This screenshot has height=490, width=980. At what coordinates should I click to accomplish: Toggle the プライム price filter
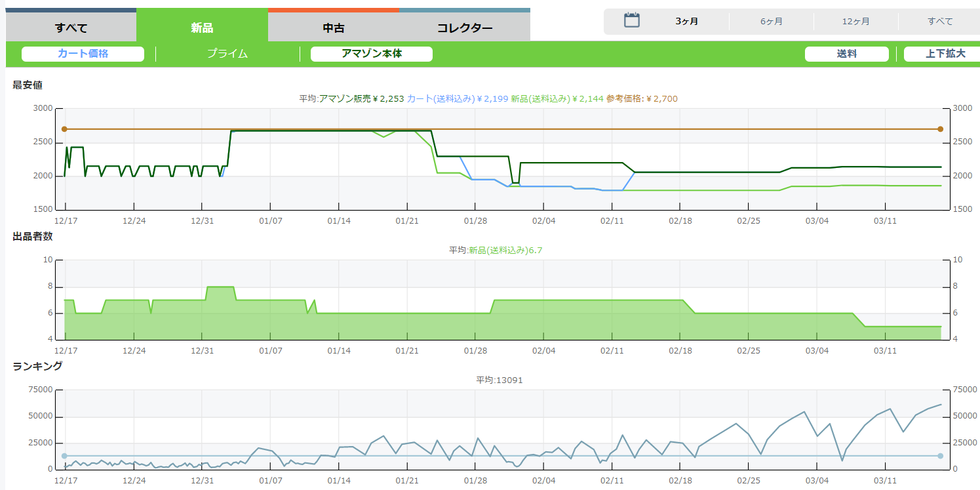pos(227,54)
